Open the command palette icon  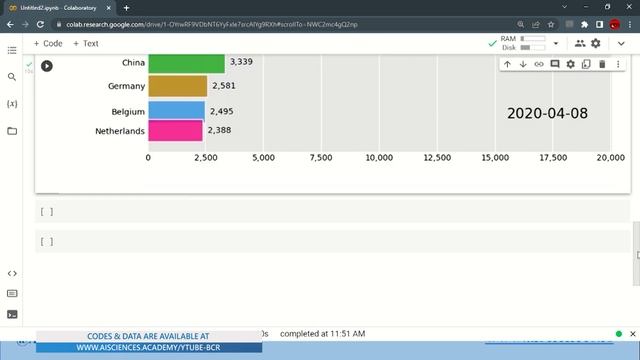(12, 293)
